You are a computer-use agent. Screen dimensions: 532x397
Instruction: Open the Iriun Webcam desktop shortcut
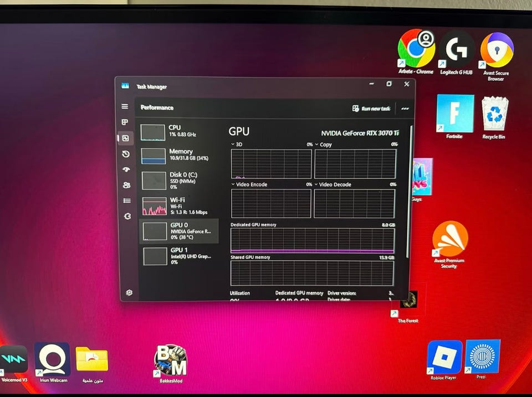click(53, 362)
